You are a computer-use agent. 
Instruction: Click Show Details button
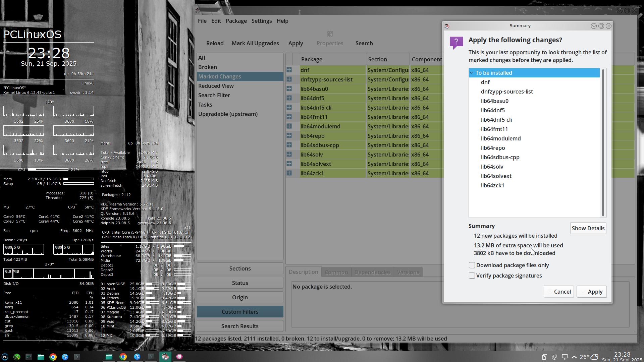588,228
